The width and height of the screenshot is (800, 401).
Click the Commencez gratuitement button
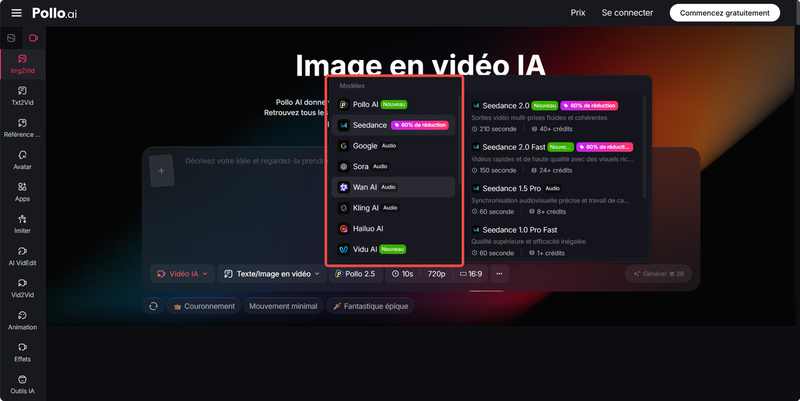[x=725, y=13]
